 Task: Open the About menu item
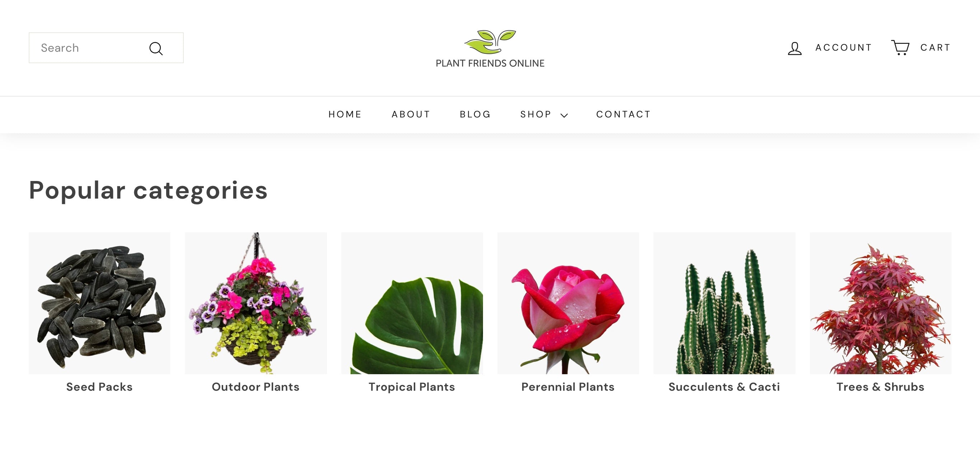click(x=411, y=114)
